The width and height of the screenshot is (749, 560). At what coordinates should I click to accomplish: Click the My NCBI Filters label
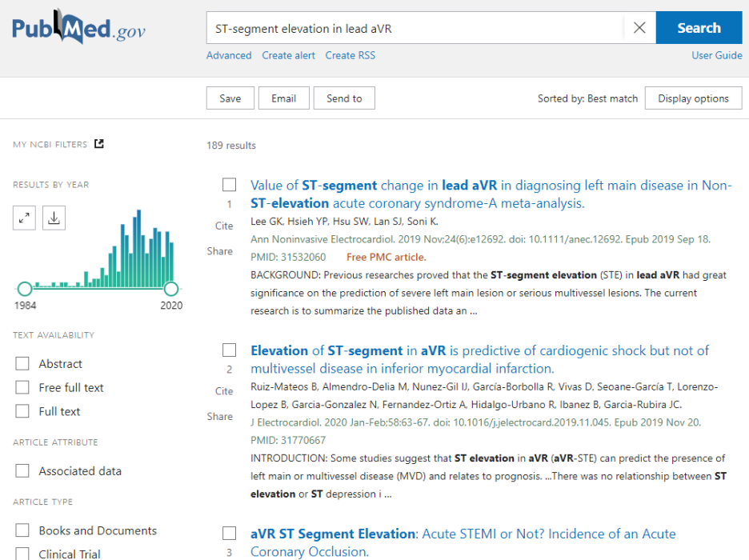50,144
